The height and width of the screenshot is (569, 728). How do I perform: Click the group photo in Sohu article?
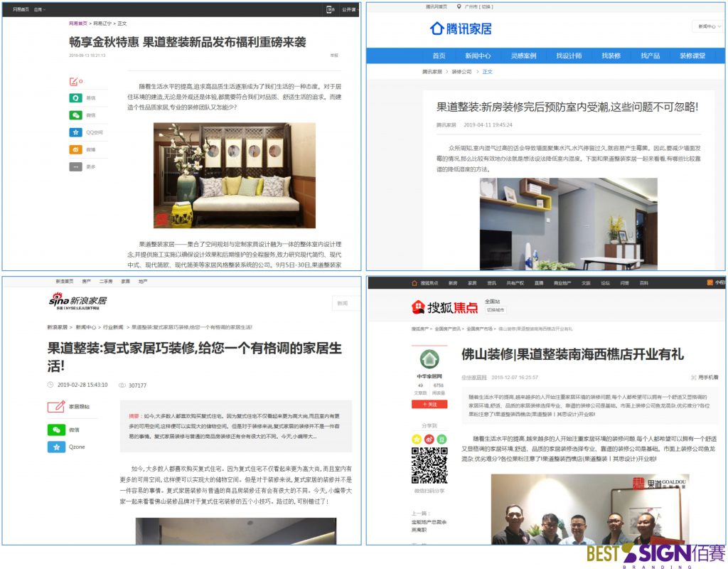click(590, 509)
